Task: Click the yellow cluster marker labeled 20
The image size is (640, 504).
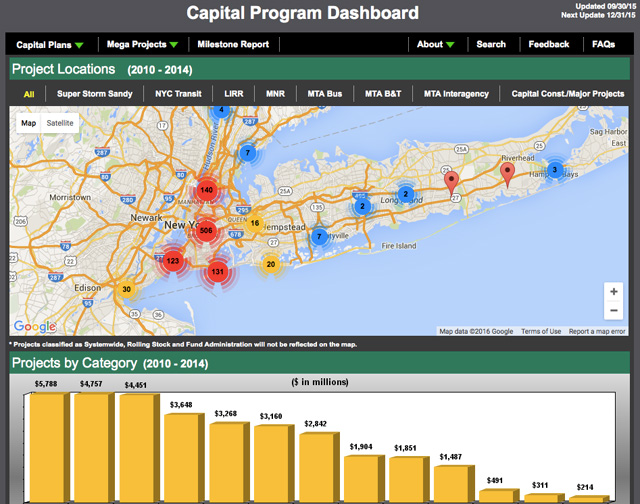Action: [271, 264]
